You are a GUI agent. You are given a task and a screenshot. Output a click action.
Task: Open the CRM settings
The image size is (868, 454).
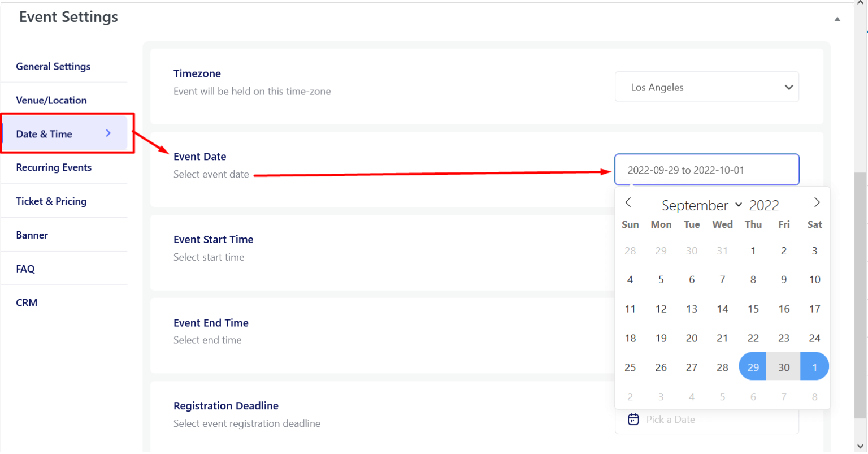(x=27, y=302)
